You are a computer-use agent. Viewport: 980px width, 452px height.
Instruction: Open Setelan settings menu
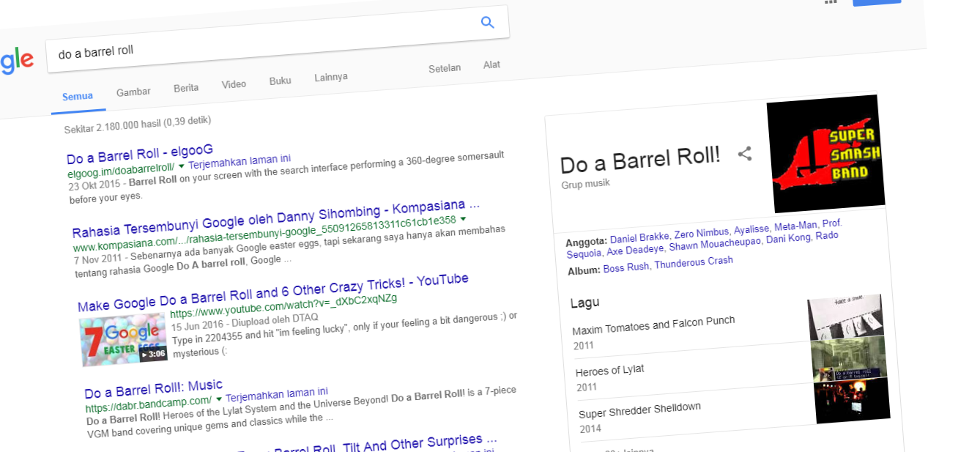445,68
